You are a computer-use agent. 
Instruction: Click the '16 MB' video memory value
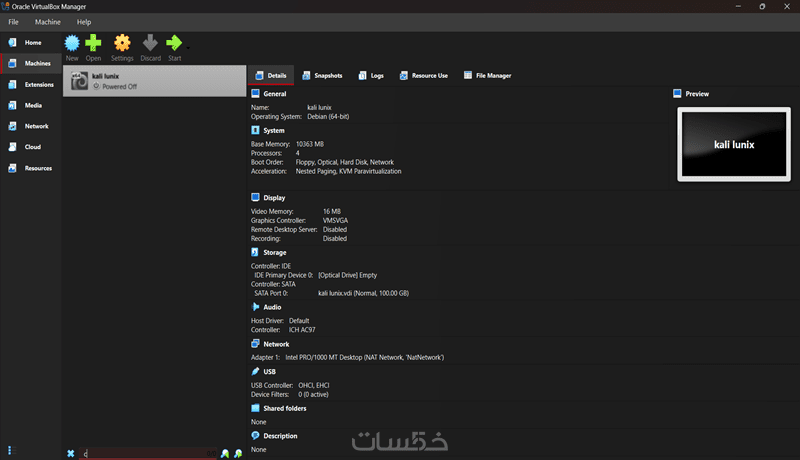click(332, 212)
